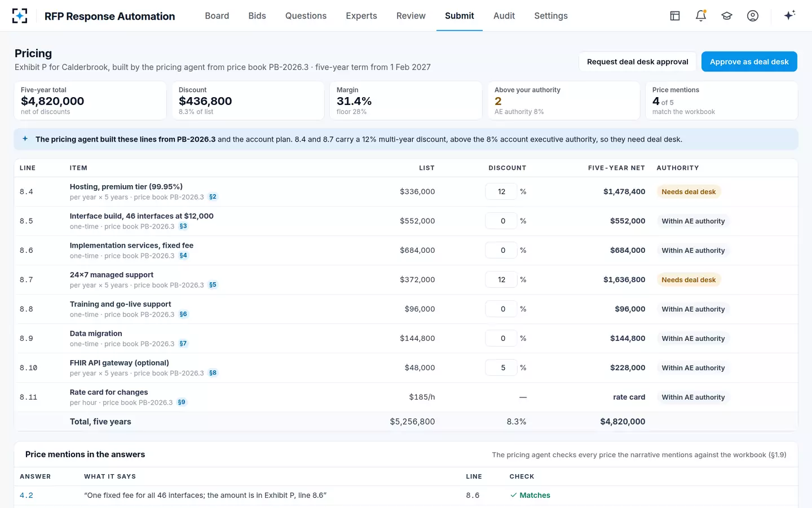
Task: Open the Bids tab
Action: [257, 16]
